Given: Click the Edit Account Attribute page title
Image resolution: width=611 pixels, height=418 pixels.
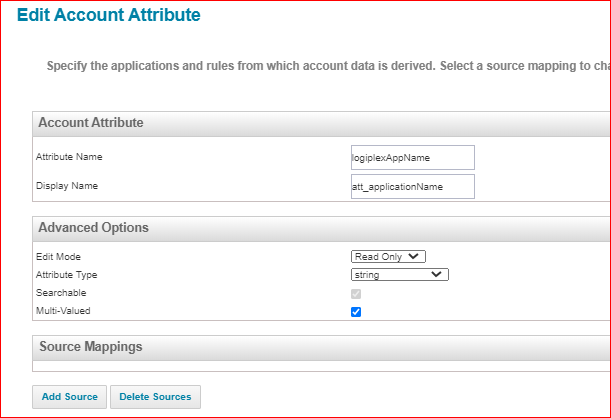Looking at the screenshot, I should click(x=108, y=15).
